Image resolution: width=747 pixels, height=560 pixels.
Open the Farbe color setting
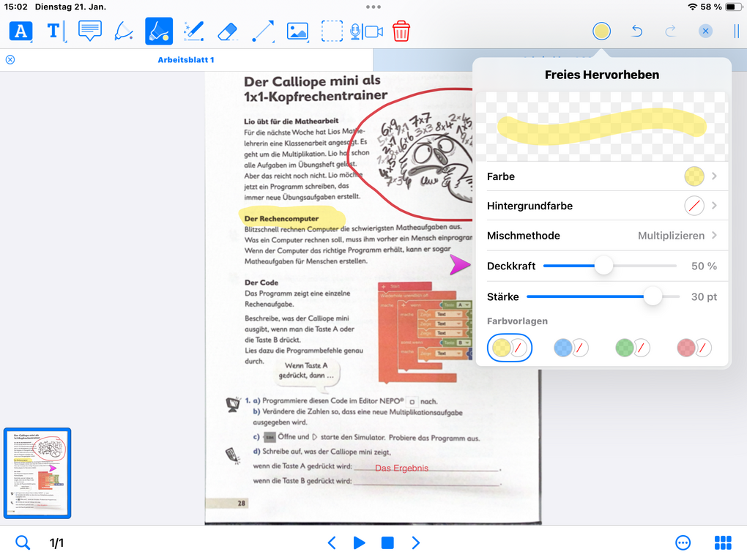(602, 176)
